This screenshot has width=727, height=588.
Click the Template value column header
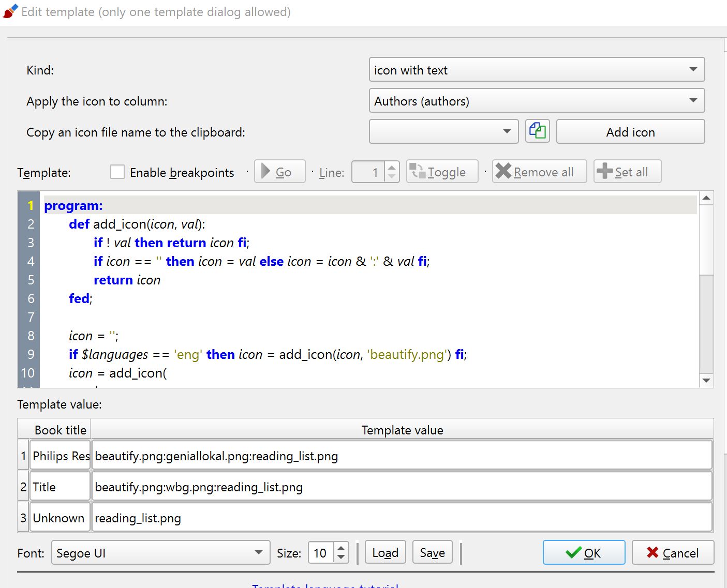click(402, 430)
